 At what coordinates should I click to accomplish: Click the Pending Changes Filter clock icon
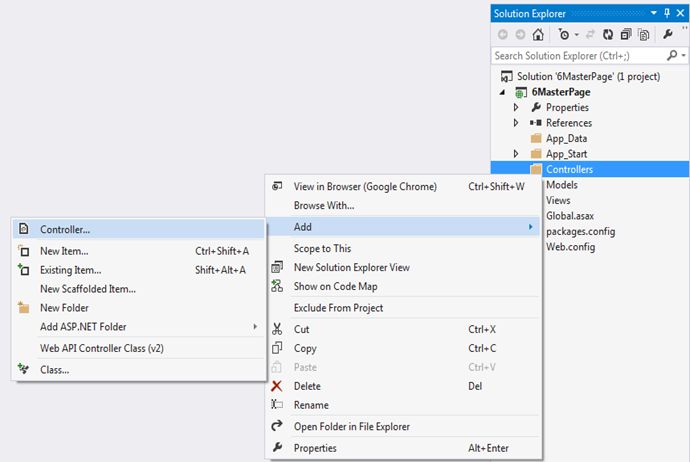[x=564, y=34]
